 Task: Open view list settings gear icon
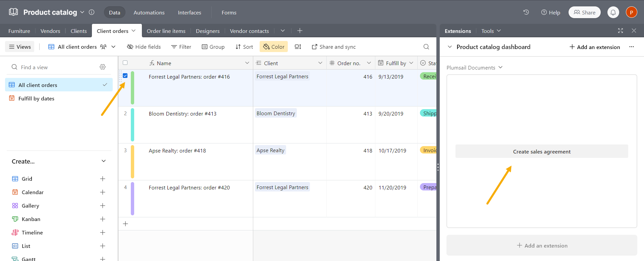tap(103, 67)
